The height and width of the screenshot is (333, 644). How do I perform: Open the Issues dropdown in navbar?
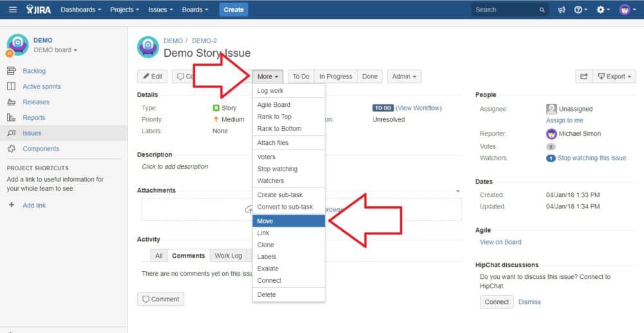coord(160,10)
